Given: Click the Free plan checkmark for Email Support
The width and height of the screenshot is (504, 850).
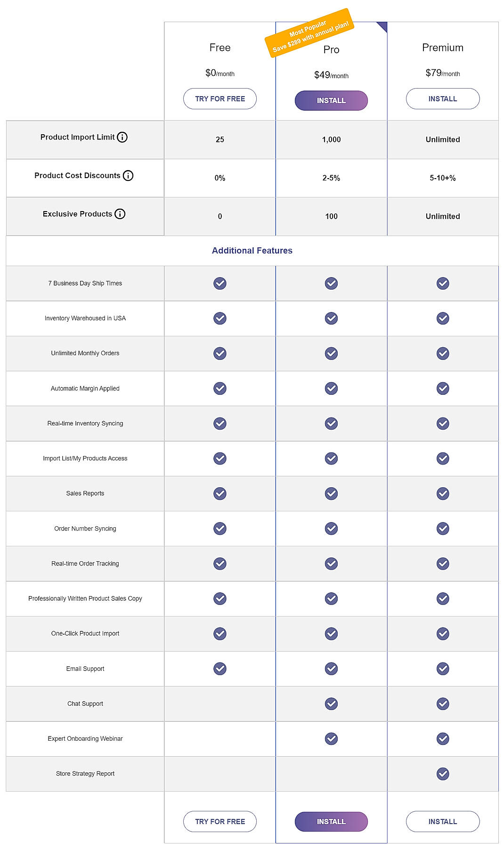Looking at the screenshot, I should pos(219,669).
